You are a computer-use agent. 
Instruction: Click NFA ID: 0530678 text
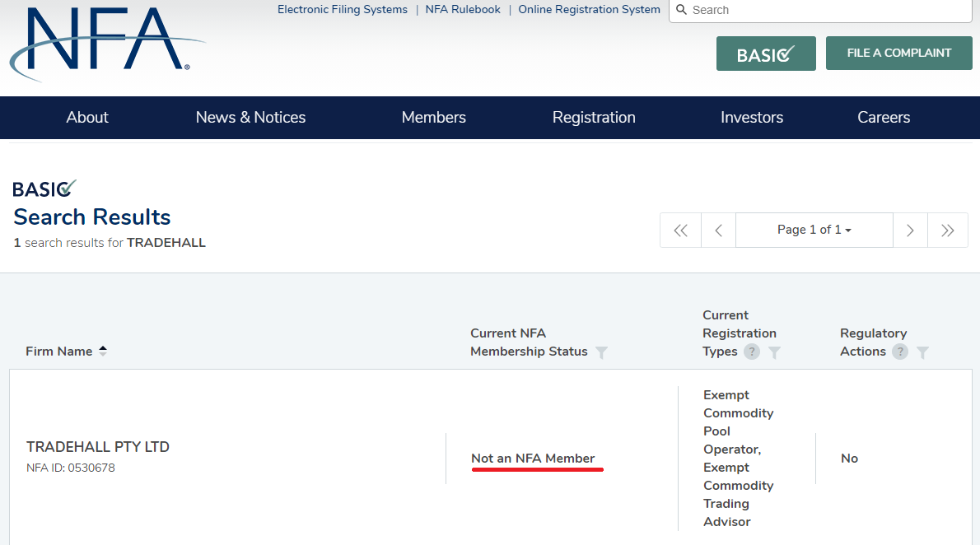[71, 468]
